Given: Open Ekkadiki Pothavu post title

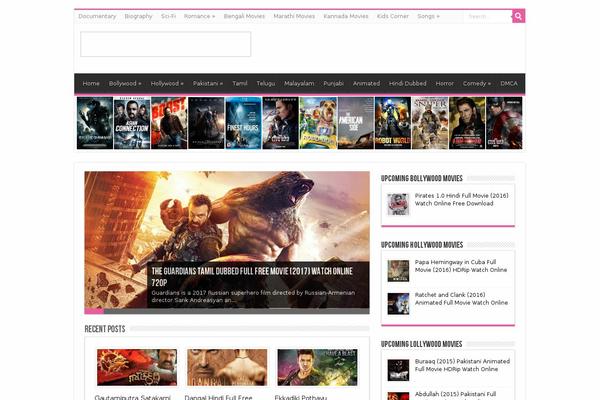Looking at the screenshot, I should tap(301, 397).
